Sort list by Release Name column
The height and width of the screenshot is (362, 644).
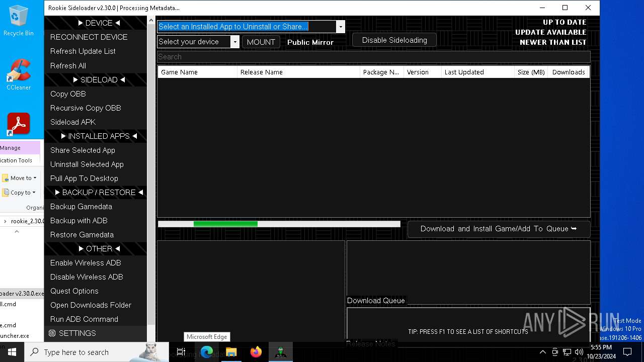point(298,72)
